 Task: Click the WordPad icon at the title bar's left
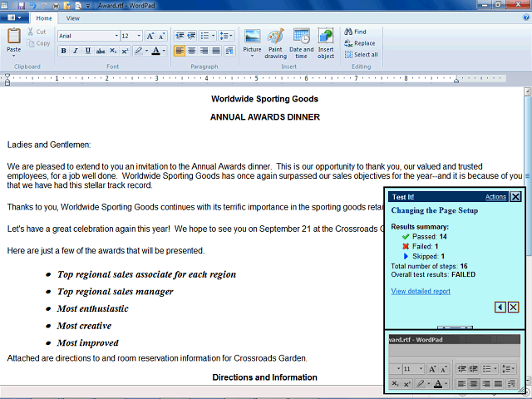pyautogui.click(x=4, y=6)
